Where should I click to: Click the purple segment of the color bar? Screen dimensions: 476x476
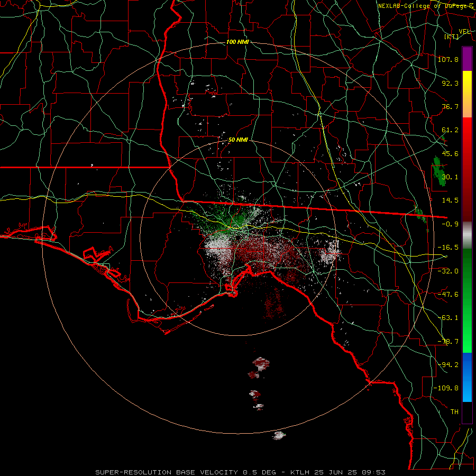[467, 59]
